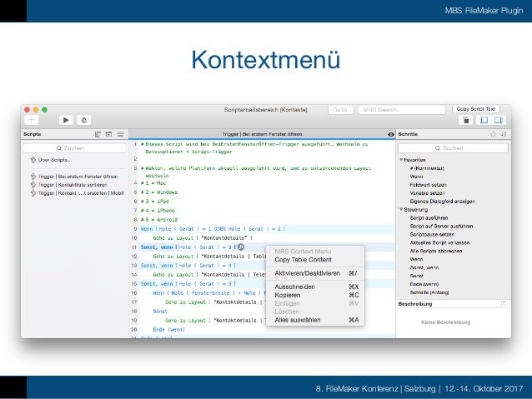
Task: Click the new script plus button
Action: point(32,120)
